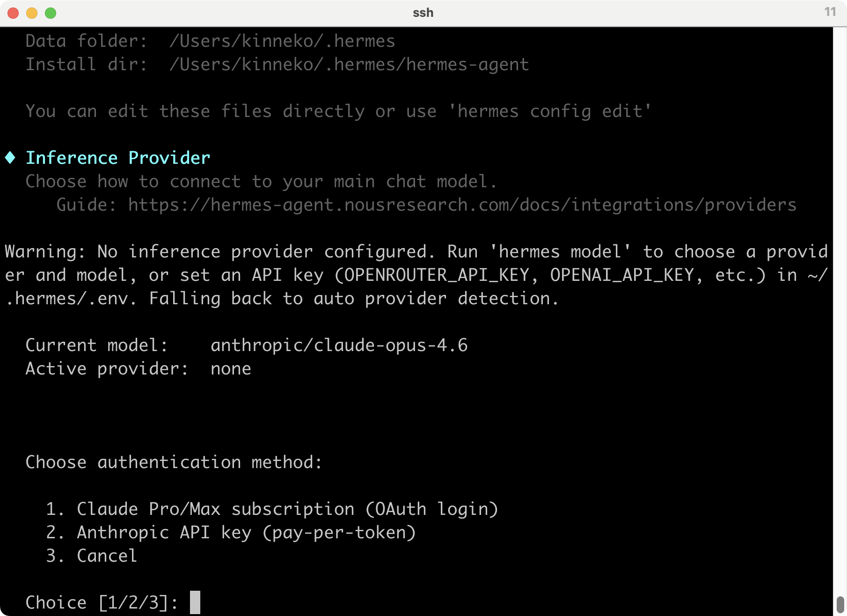Click the 'hermes config edit' command text
Image resolution: width=847 pixels, height=616 pixels.
[550, 111]
